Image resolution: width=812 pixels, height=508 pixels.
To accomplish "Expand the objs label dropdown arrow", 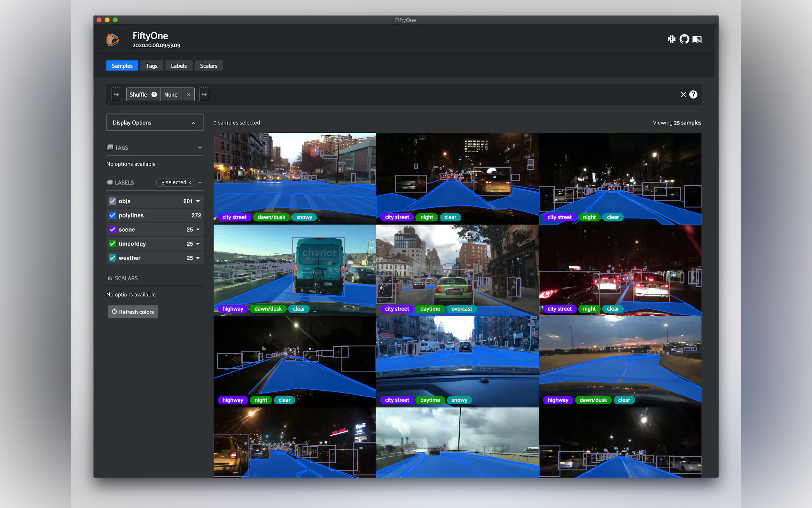I will coord(198,201).
